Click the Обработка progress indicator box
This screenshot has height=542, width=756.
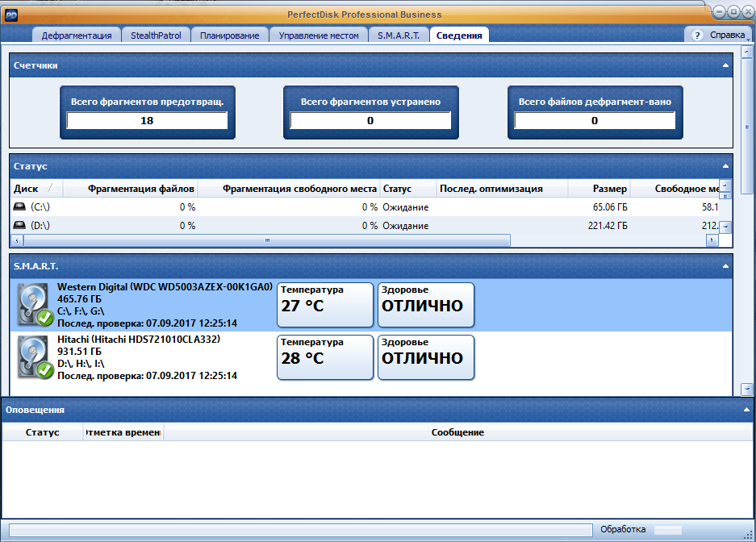click(x=668, y=530)
